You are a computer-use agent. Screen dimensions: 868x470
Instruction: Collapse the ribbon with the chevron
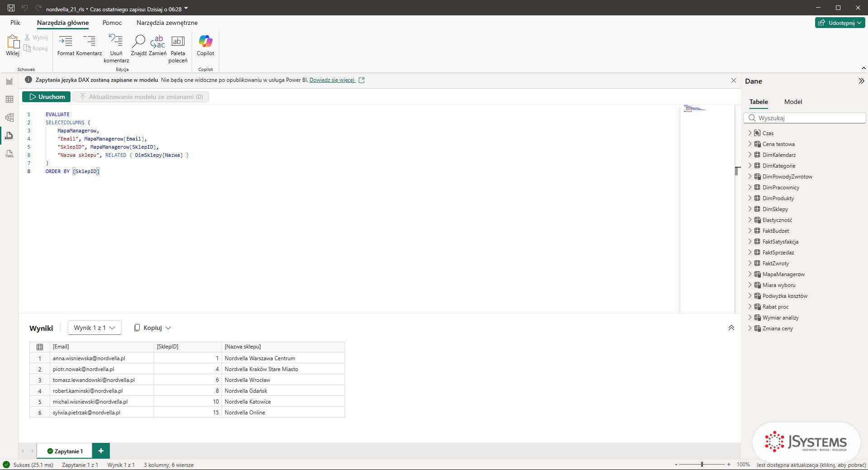point(863,68)
